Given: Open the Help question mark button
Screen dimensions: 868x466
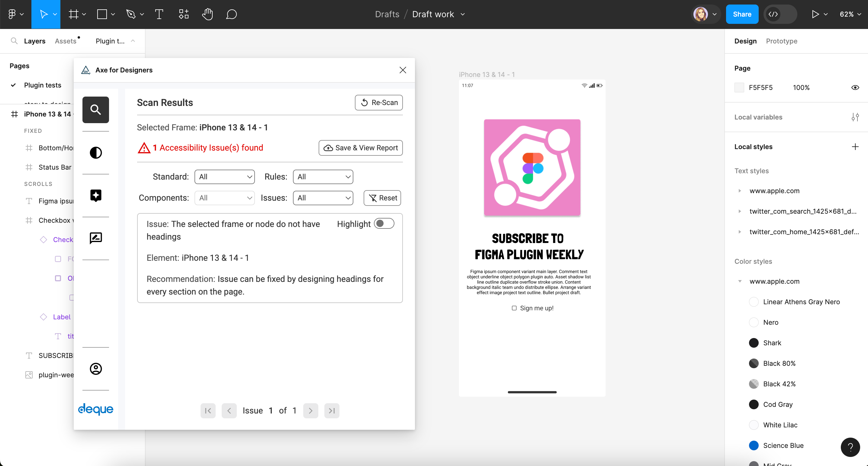Looking at the screenshot, I should tap(850, 447).
